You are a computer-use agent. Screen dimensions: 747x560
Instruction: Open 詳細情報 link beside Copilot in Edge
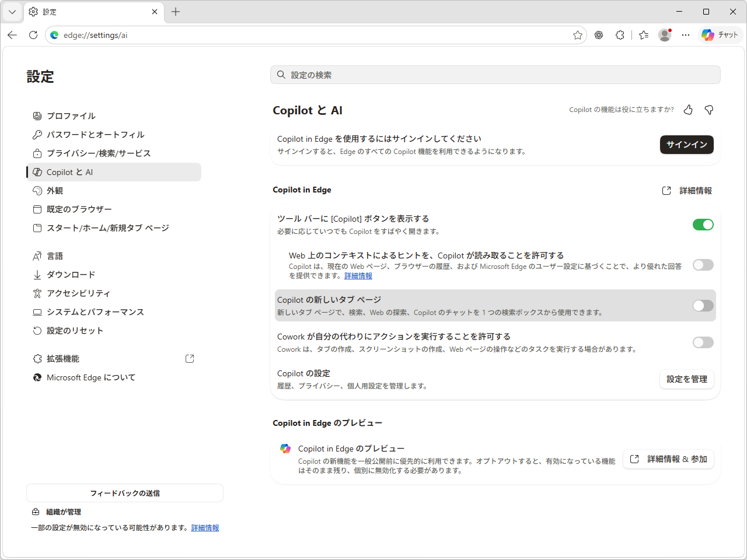pyautogui.click(x=687, y=191)
